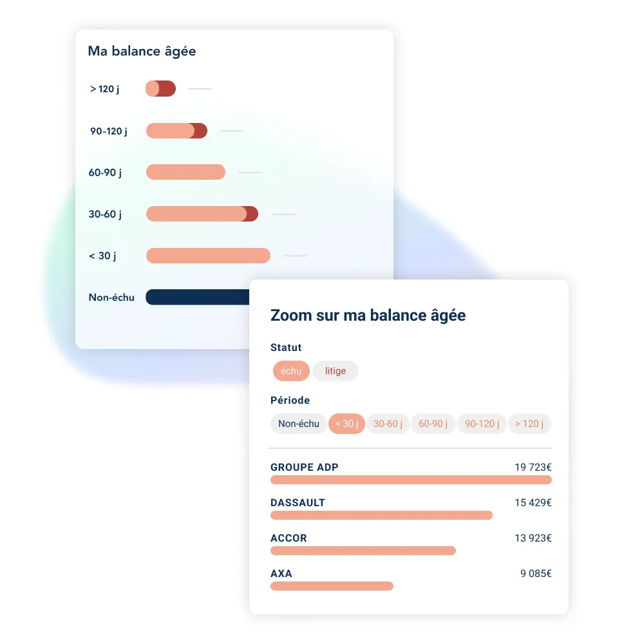Screen dimensions: 644x644
Task: Click the GROUPE ADP amount bar
Action: (x=411, y=480)
